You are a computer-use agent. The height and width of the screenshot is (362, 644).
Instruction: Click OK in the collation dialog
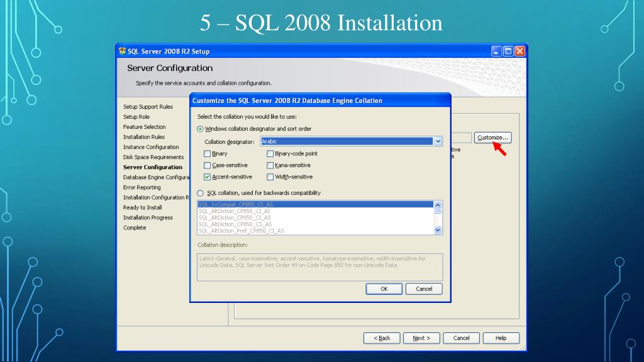[x=384, y=289]
